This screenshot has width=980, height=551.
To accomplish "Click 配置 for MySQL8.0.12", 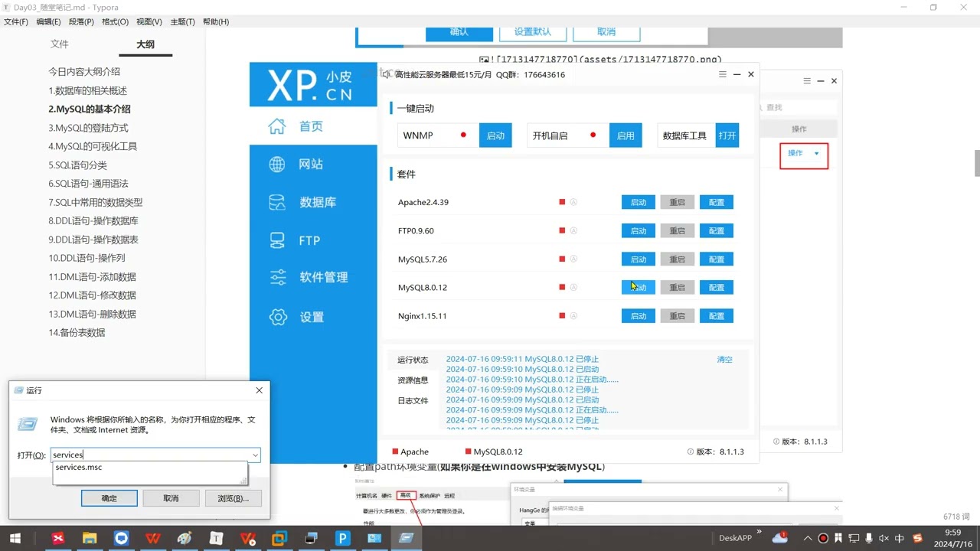I will coord(717,287).
